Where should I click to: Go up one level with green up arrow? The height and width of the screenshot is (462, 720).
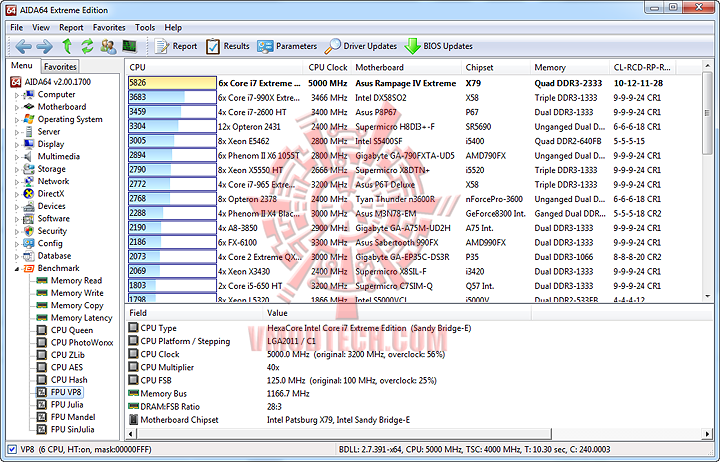point(67,46)
